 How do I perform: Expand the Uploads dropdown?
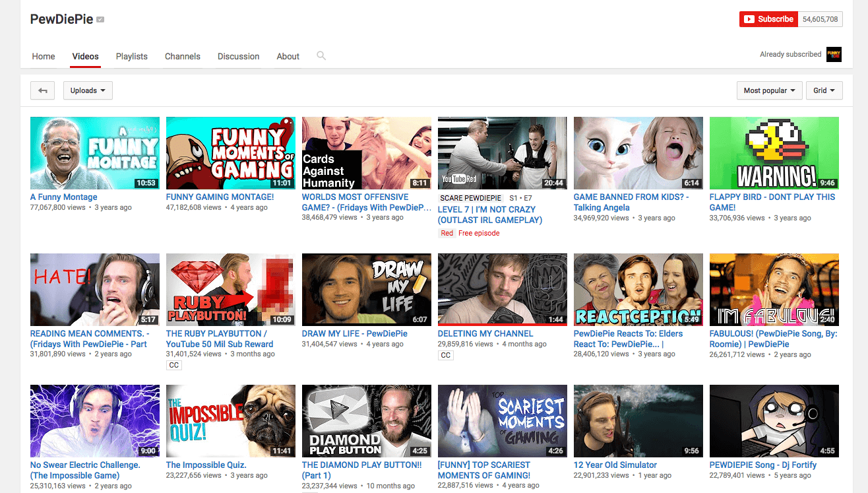pos(88,90)
